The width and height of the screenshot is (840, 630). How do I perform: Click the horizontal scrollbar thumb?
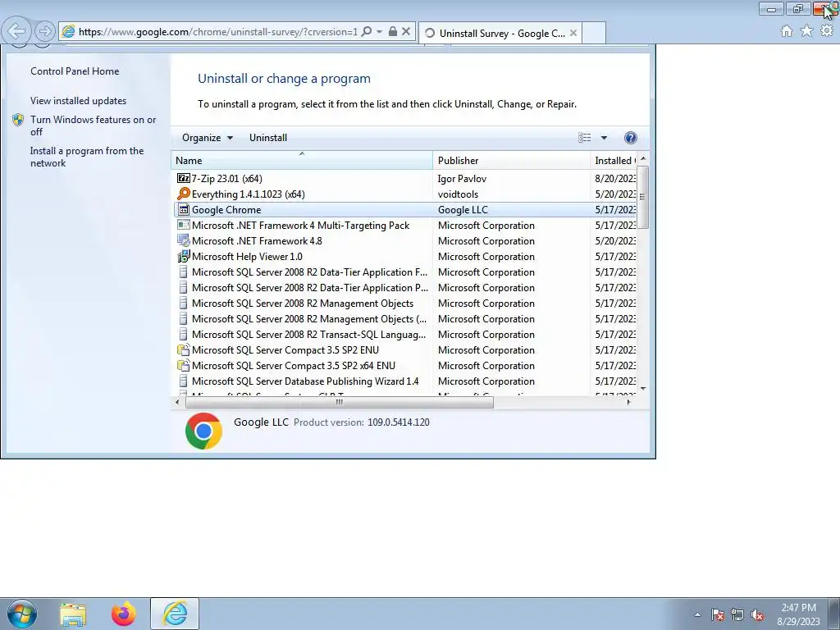[339, 402]
